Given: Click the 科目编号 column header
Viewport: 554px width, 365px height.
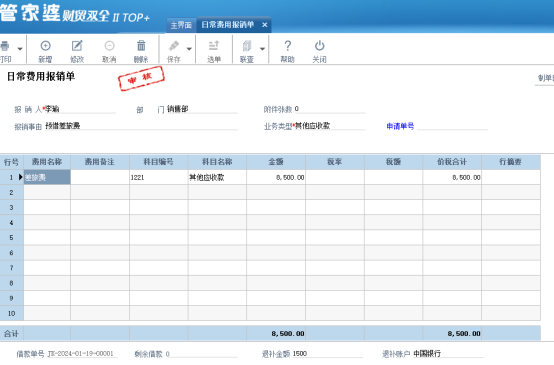Looking at the screenshot, I should (159, 162).
